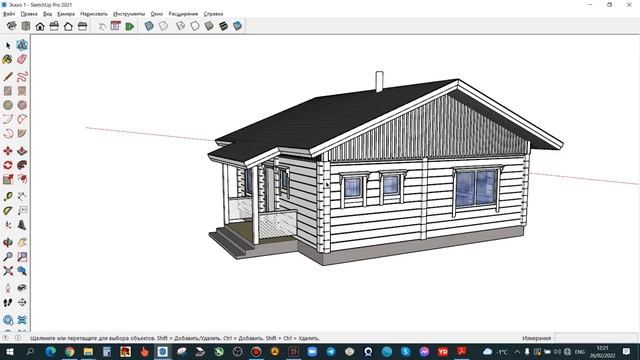Enable Shaded With Textures style
The width and height of the screenshot is (640, 360).
[223, 26]
